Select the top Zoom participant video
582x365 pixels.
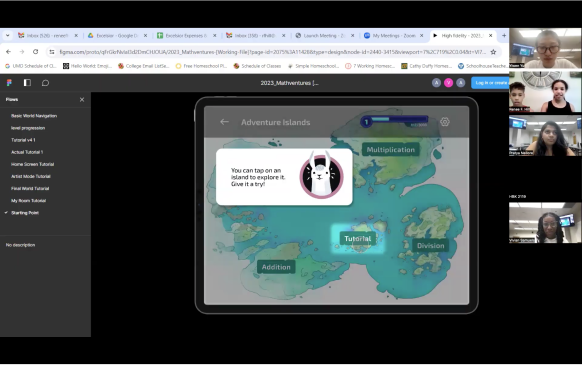(x=545, y=48)
